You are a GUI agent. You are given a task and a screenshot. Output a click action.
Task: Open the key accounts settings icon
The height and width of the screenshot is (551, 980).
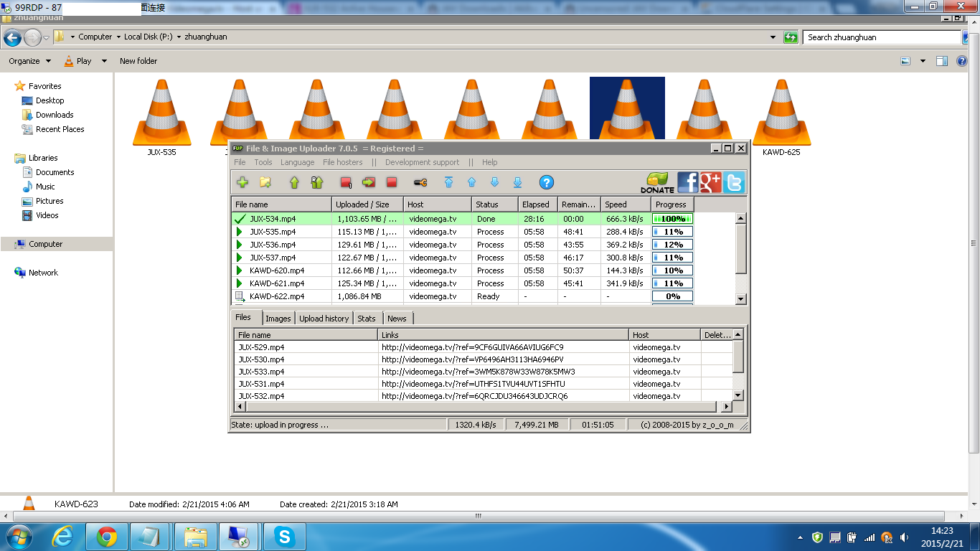tap(421, 183)
